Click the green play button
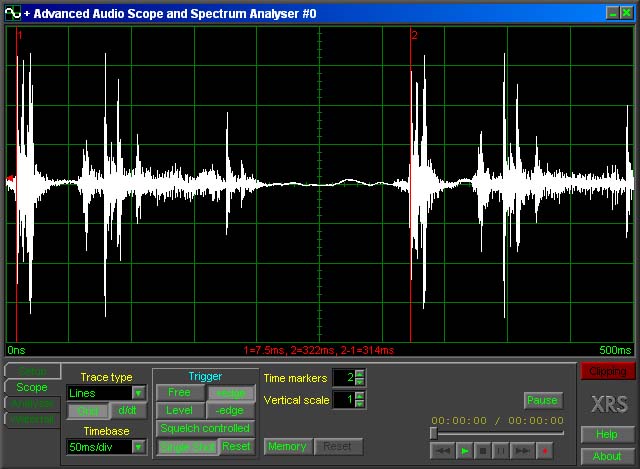 pos(464,451)
